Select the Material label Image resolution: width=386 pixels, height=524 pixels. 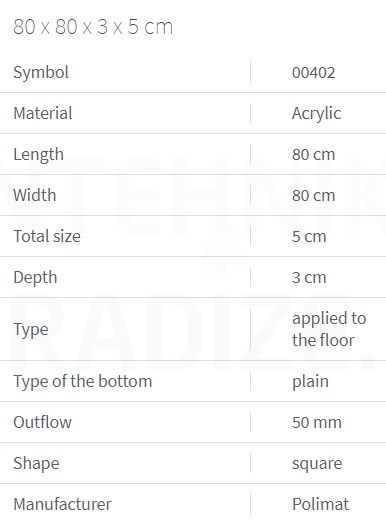pos(43,113)
